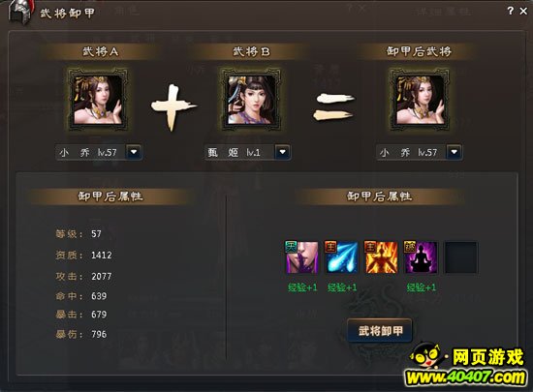Screen dimensions: 533x392
Task: Select the flaming figure 主 skill icon
Action: click(381, 257)
